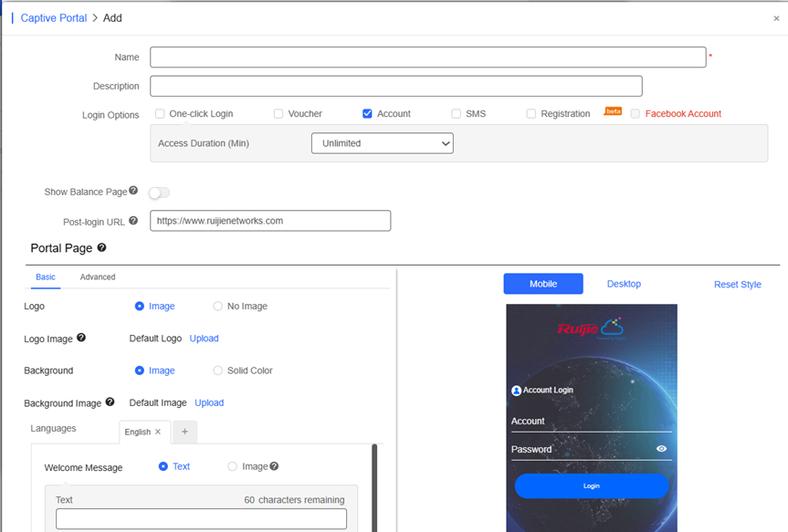Click Account field in preview

click(x=592, y=422)
